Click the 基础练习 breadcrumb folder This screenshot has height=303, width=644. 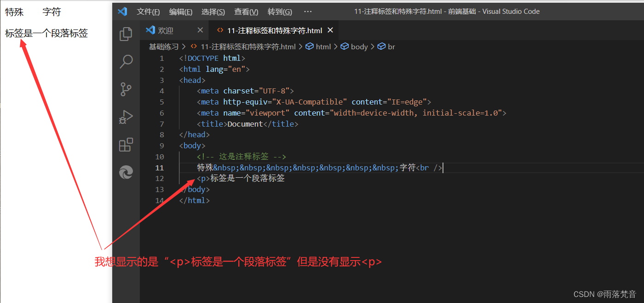coord(164,47)
